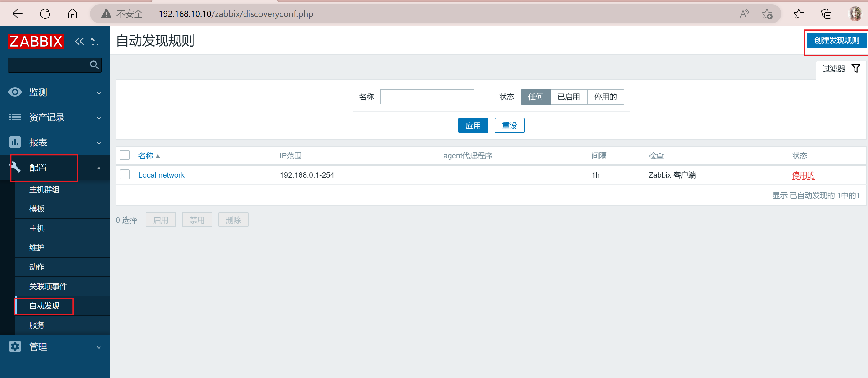Click the 应用 apply button
This screenshot has height=378, width=868.
click(473, 126)
